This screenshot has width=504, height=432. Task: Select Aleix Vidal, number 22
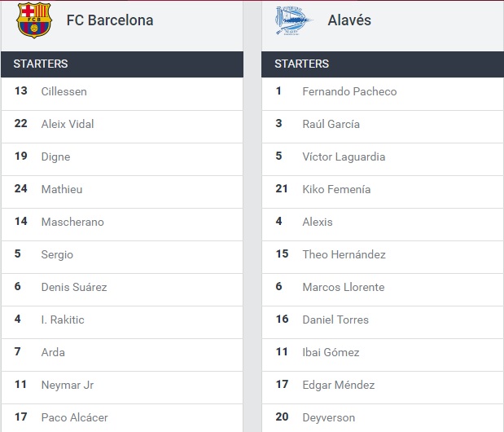[68, 124]
